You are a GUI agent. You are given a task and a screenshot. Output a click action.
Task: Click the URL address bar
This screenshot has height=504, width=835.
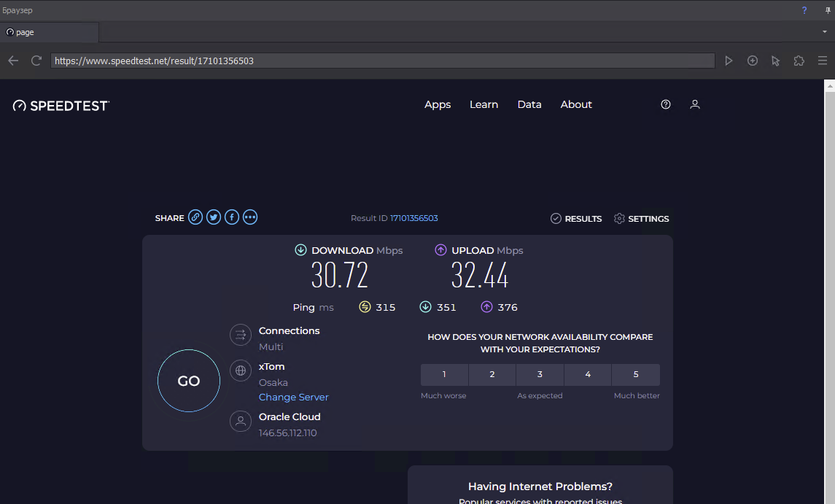pyautogui.click(x=382, y=61)
